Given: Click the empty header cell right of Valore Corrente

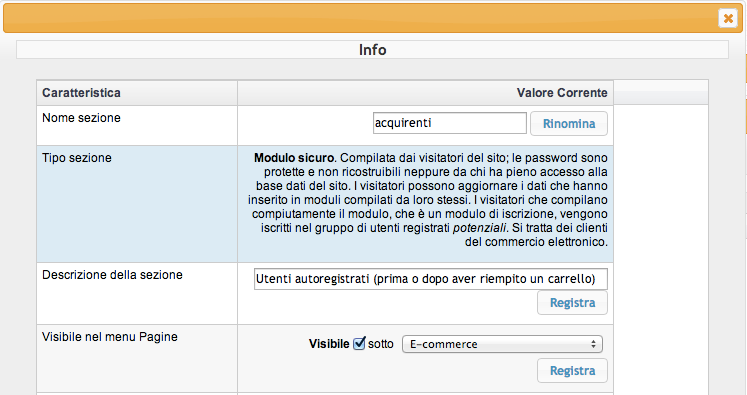Looking at the screenshot, I should pyautogui.click(x=661, y=93).
